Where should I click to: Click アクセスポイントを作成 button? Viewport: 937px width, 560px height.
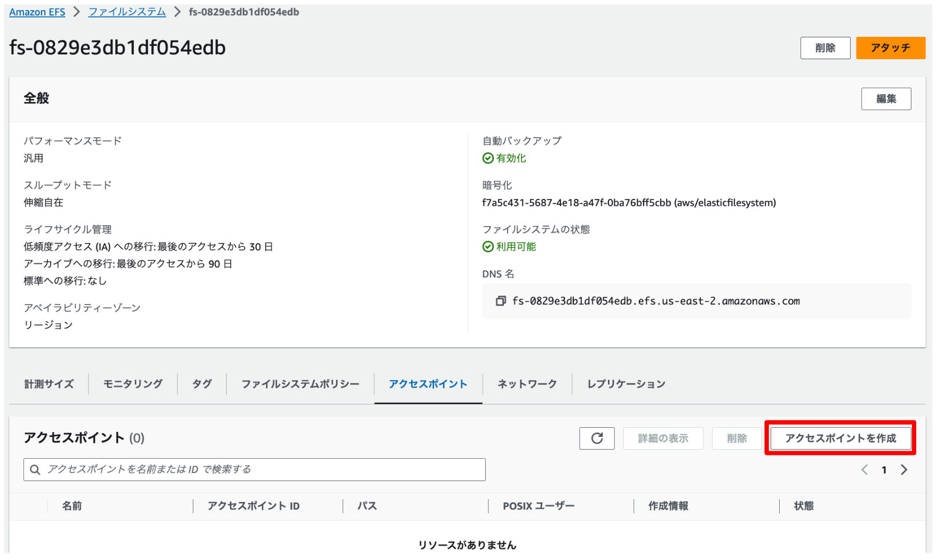(840, 438)
